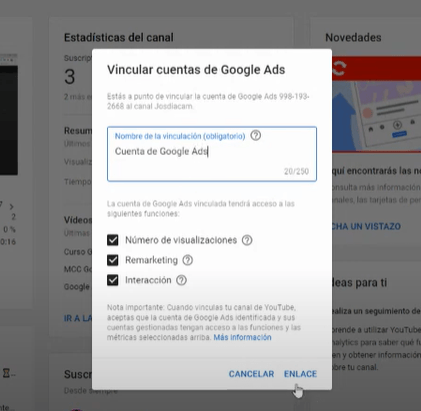Uncheck the Remarketing checkbox
This screenshot has width=421, height=411.
tap(113, 260)
